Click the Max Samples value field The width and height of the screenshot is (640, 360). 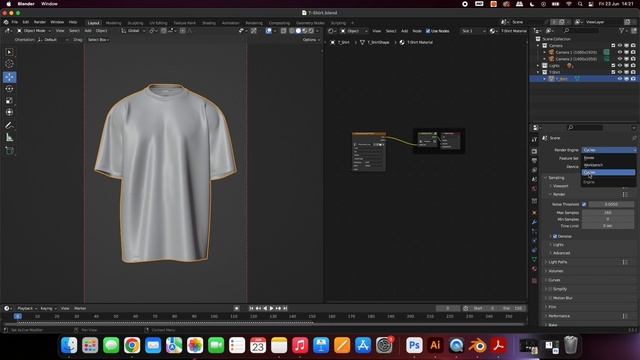[x=608, y=213]
